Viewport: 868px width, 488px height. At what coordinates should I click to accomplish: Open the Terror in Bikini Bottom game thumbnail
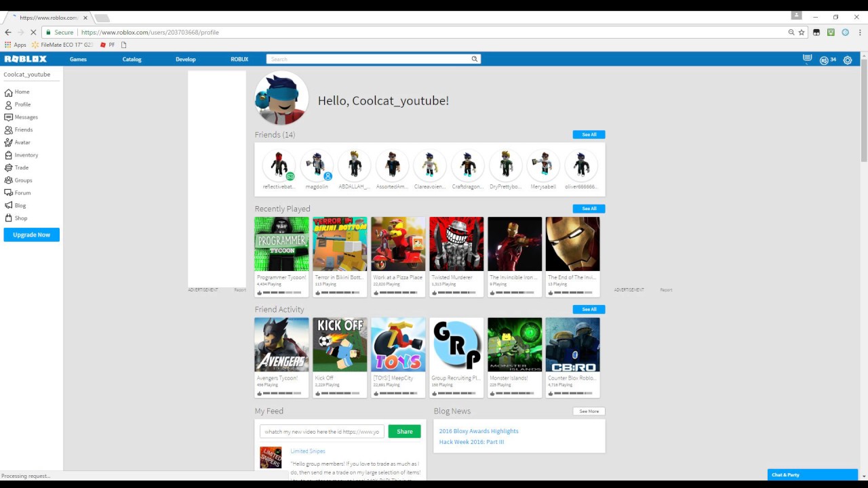coord(340,244)
